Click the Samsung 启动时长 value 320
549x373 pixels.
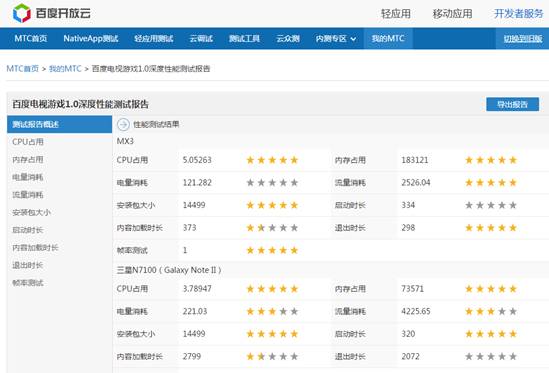(x=408, y=334)
